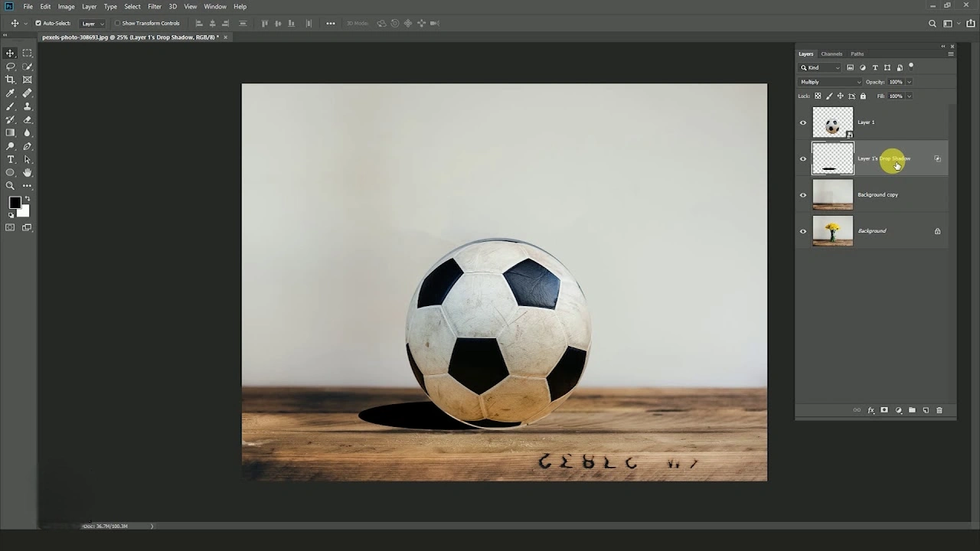Open the Kind filter dropdown
Viewport: 980px width, 551px height.
(x=819, y=67)
